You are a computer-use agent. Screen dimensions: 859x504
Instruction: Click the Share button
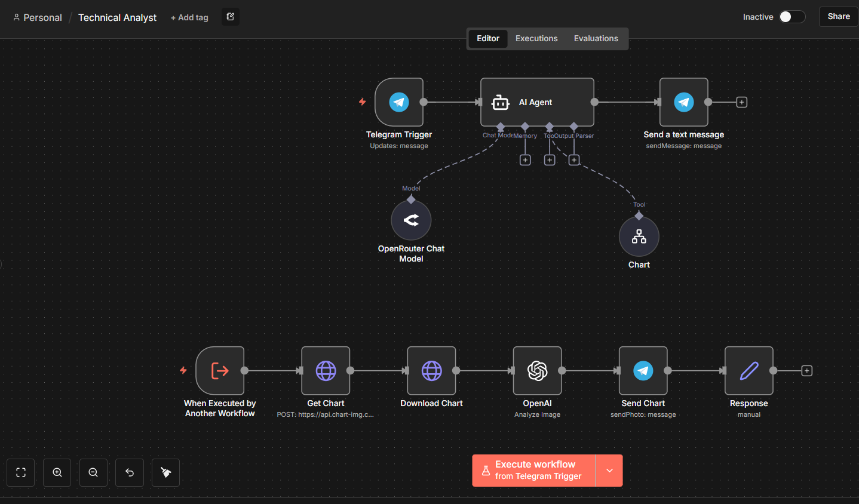pyautogui.click(x=838, y=17)
